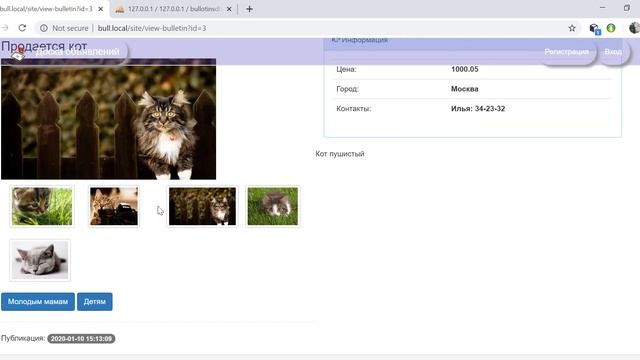This screenshot has width=640, height=360.
Task: Open the green circular extension icon
Action: (x=611, y=28)
